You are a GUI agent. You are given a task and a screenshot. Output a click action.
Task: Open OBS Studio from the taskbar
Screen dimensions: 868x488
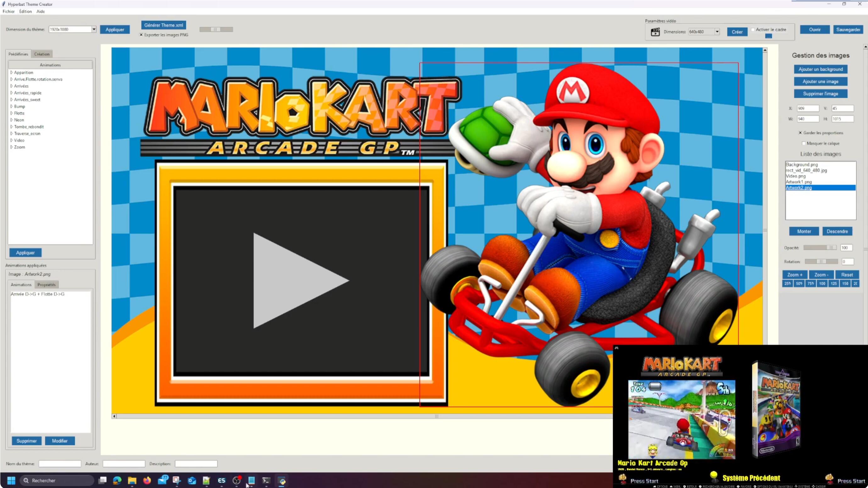click(236, 480)
